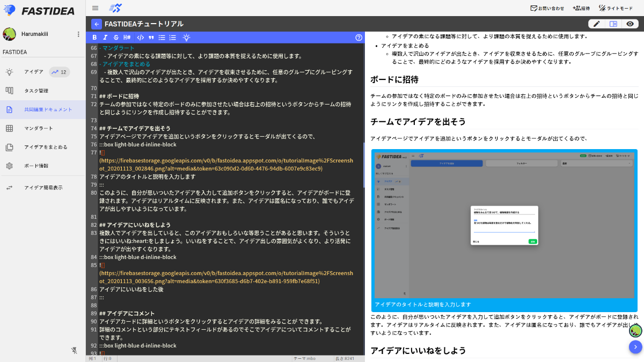
Task: Click the green avatar badge in the preview corner
Action: pos(635,331)
